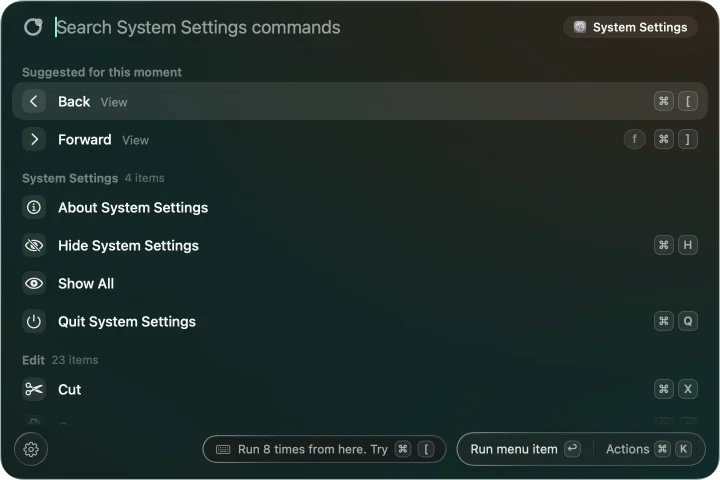The width and height of the screenshot is (720, 480).
Task: Select the Show All command
Action: pos(360,283)
